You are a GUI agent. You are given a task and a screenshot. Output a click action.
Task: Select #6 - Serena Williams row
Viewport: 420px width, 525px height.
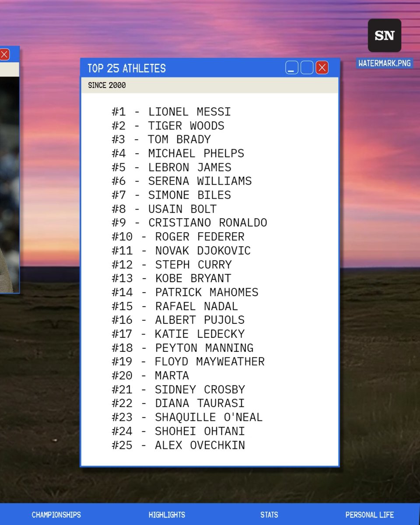pyautogui.click(x=182, y=181)
